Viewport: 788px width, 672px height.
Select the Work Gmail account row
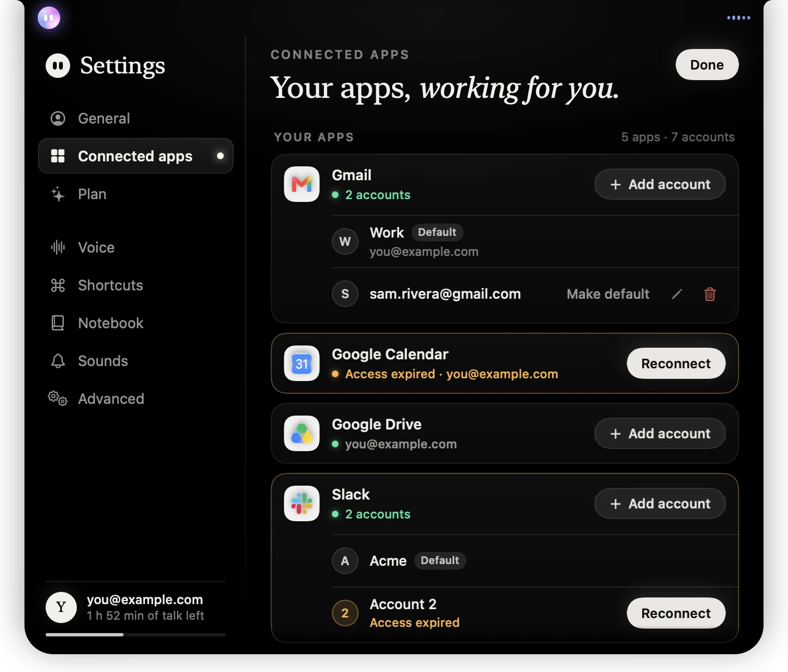pyautogui.click(x=535, y=241)
